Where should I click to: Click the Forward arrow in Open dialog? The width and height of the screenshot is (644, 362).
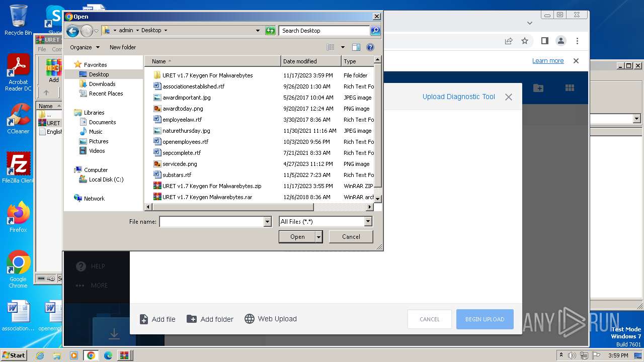87,31
